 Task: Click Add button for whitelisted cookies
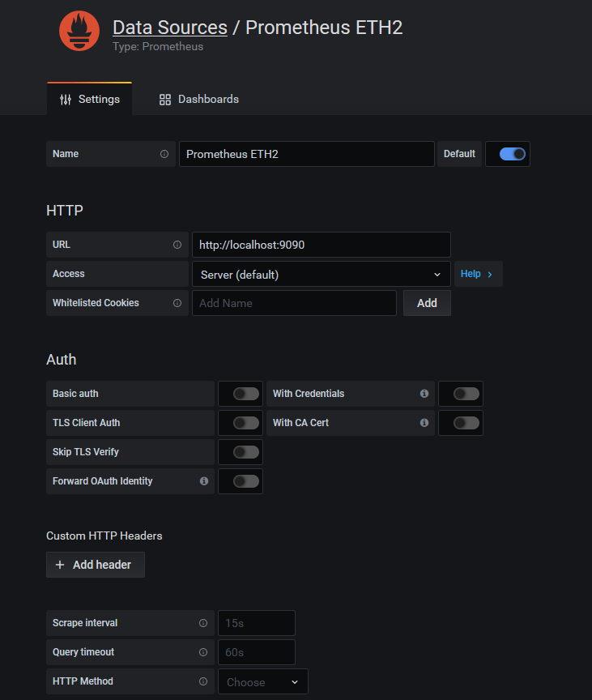(x=427, y=303)
